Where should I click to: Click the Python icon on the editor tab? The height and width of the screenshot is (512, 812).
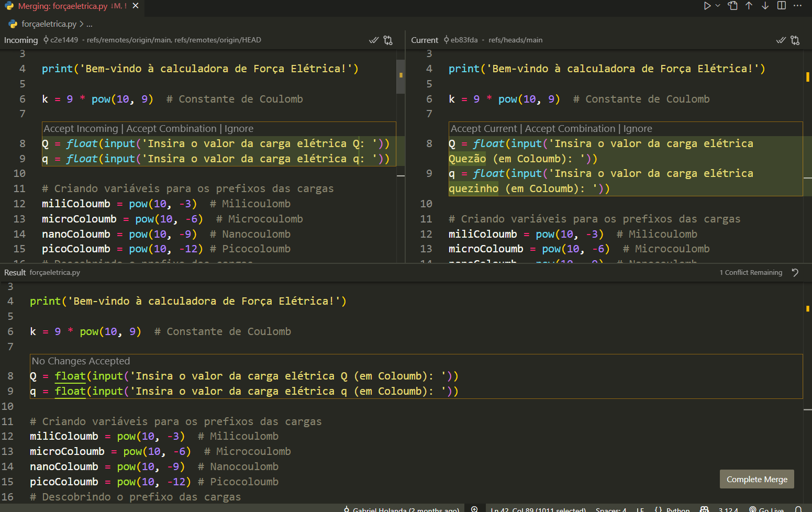(9, 6)
